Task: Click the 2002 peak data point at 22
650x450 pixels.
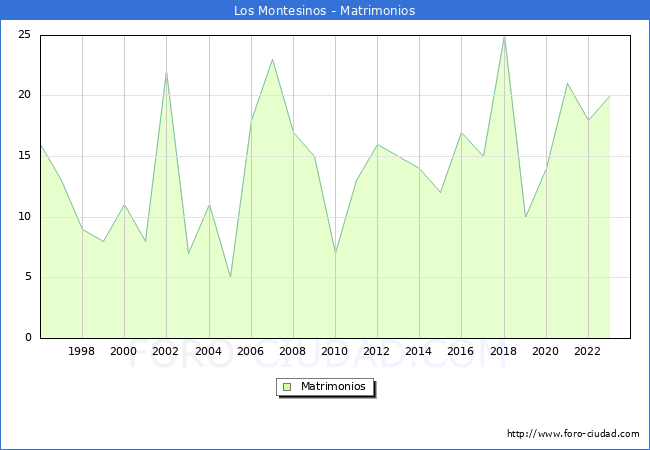Action: [x=166, y=72]
